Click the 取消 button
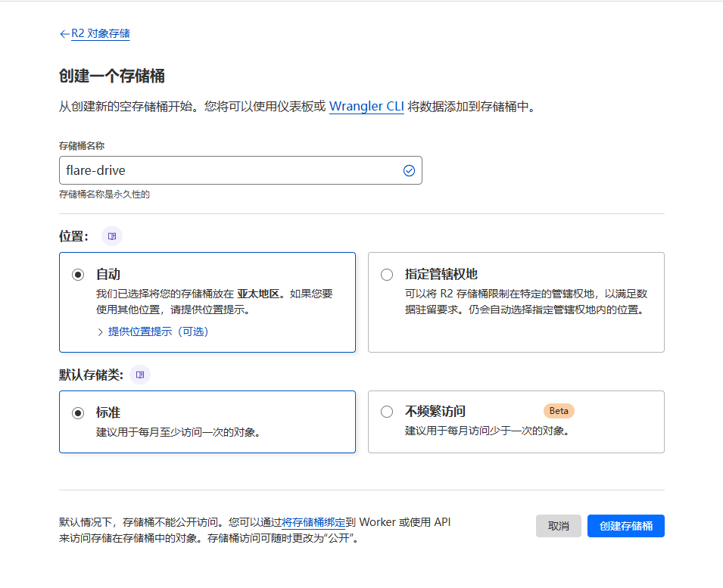 tap(558, 526)
